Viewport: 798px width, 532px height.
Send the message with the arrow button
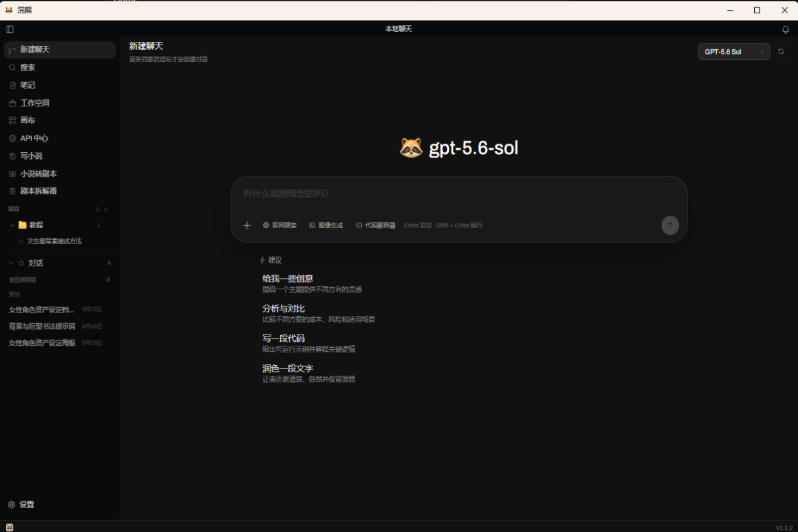click(x=670, y=225)
